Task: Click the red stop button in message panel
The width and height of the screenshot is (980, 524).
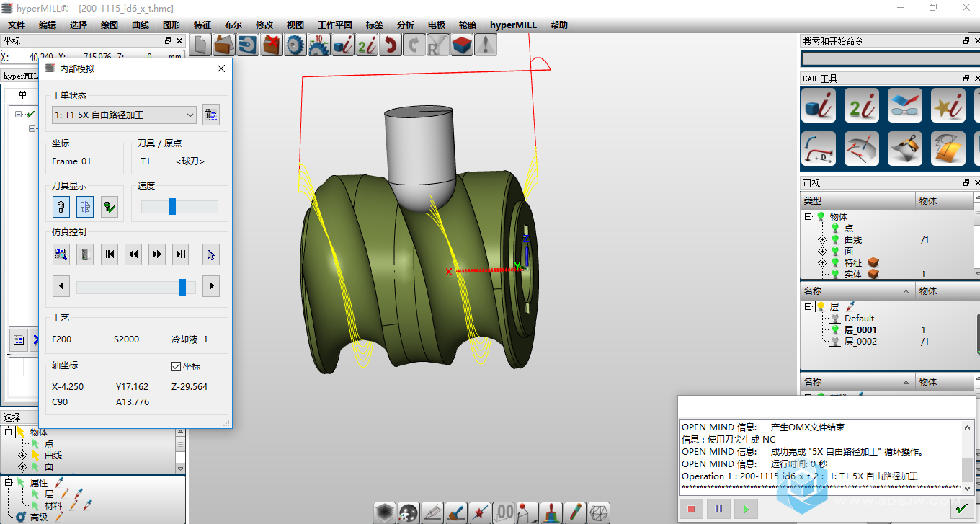Action: click(691, 509)
